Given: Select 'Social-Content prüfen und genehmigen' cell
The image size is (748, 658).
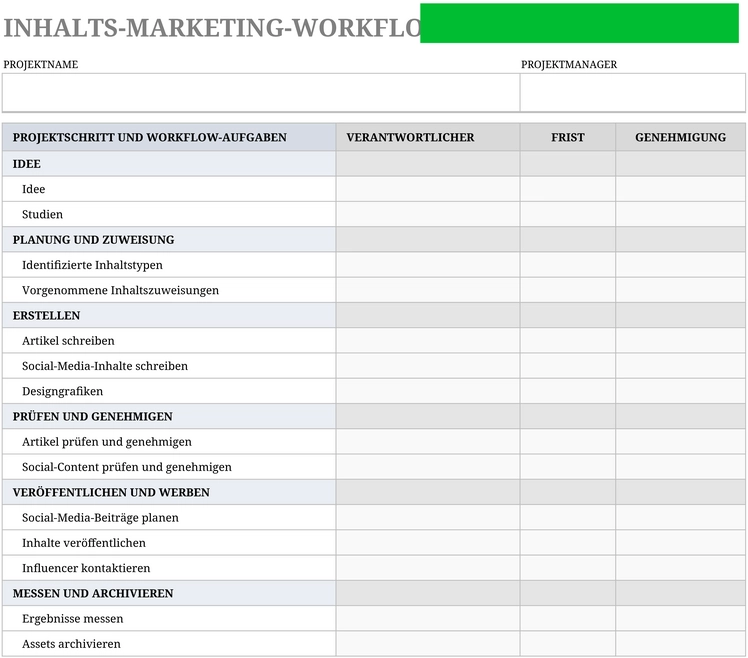Looking at the screenshot, I should tap(169, 468).
